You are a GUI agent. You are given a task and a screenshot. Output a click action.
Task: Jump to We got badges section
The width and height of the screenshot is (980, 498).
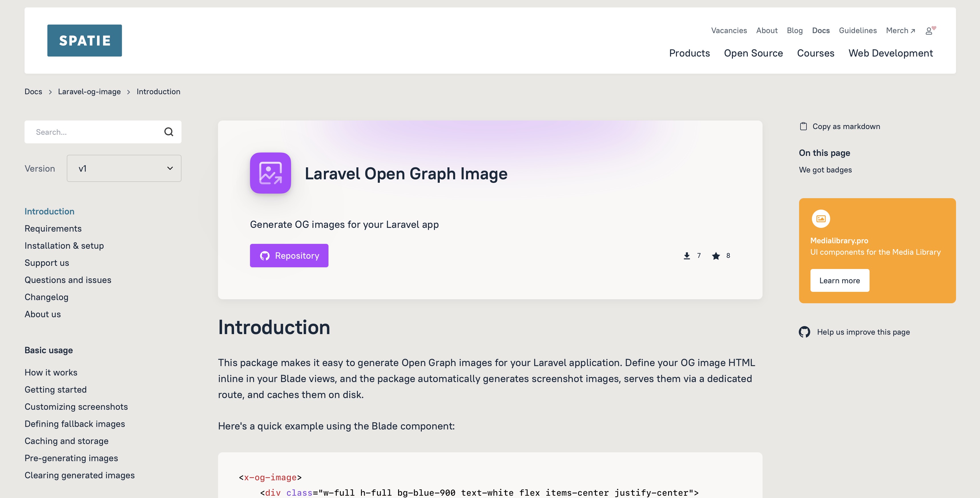tap(825, 170)
